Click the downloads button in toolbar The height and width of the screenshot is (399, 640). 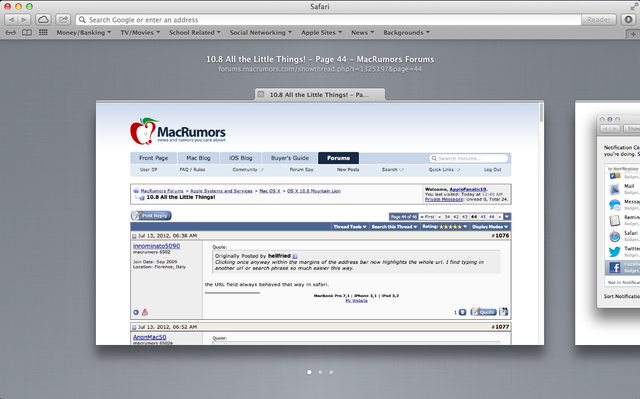[629, 20]
